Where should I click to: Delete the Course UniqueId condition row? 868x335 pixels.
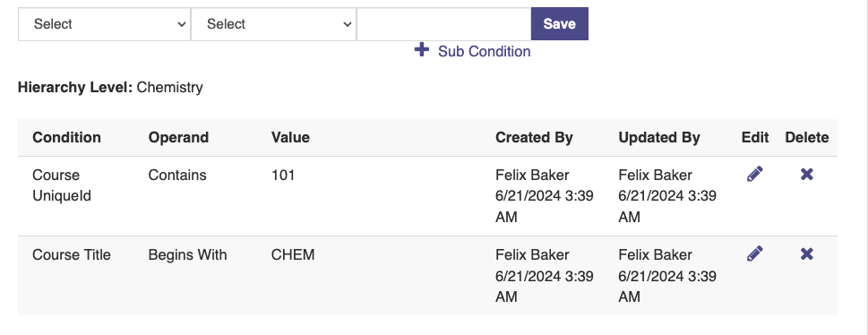[806, 175]
